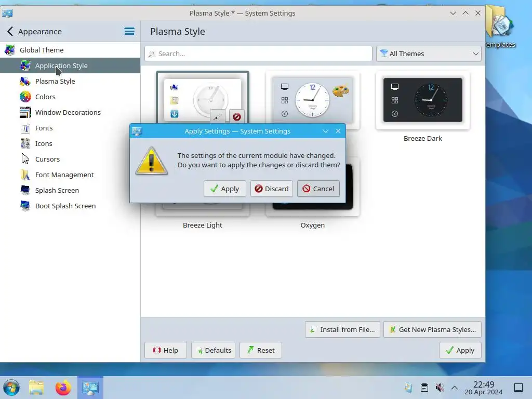Click the clipboard tray icon
The image size is (532, 399).
click(x=424, y=388)
